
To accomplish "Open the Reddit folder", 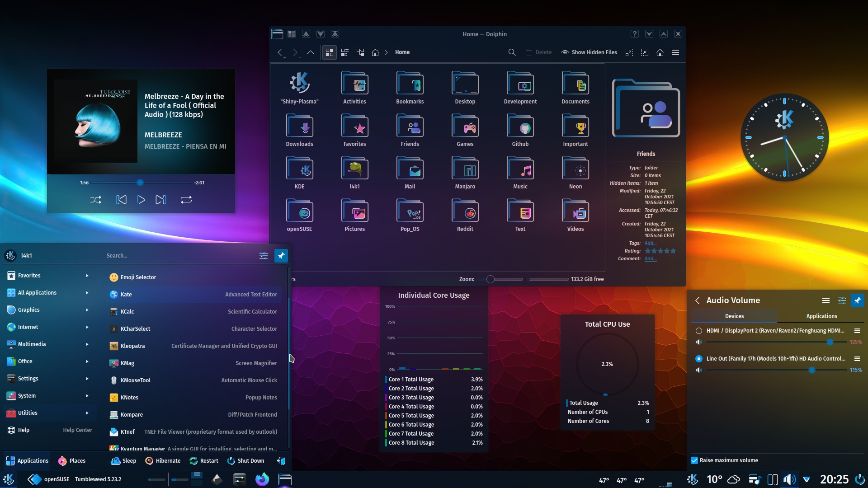I will (x=465, y=216).
